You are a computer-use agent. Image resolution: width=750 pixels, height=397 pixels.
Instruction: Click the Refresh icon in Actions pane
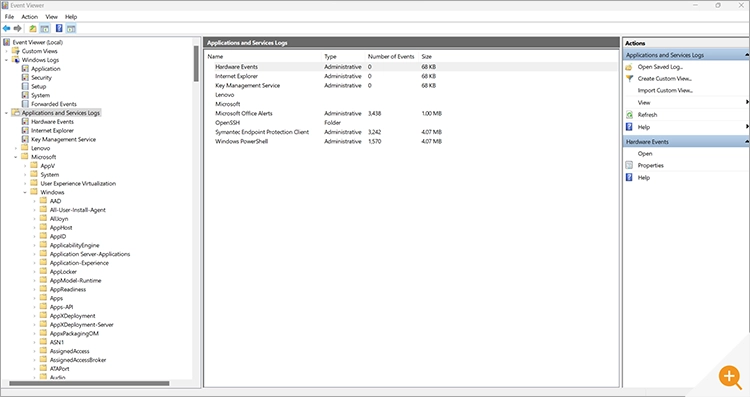coord(629,115)
